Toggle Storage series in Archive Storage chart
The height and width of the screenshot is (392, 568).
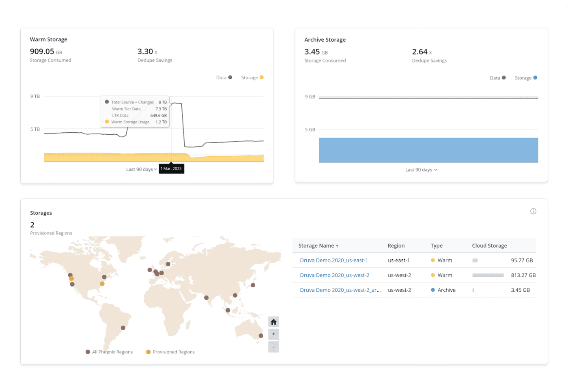point(526,78)
